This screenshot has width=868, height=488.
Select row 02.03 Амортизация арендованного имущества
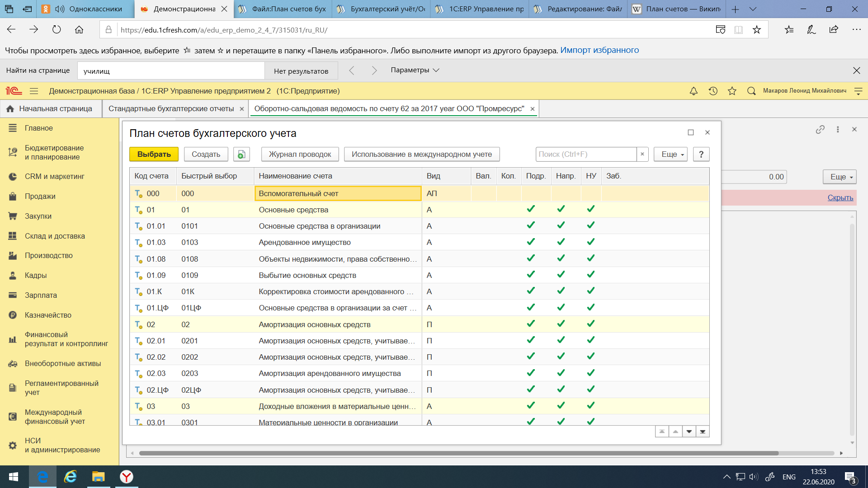419,373
